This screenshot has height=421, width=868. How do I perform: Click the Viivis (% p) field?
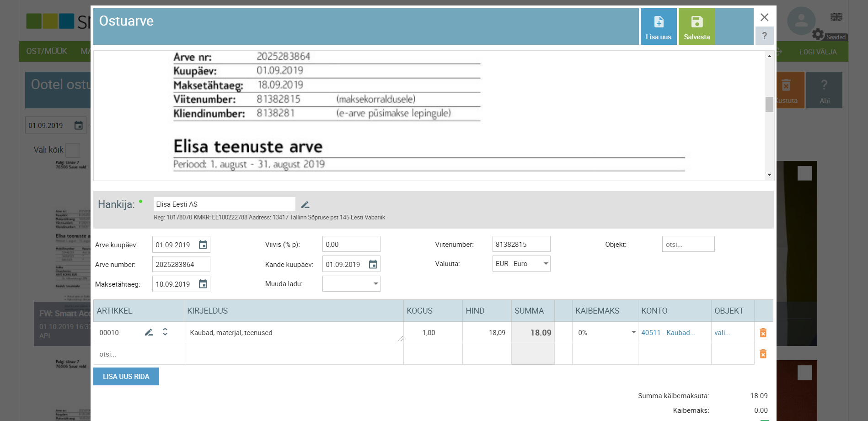pos(351,244)
